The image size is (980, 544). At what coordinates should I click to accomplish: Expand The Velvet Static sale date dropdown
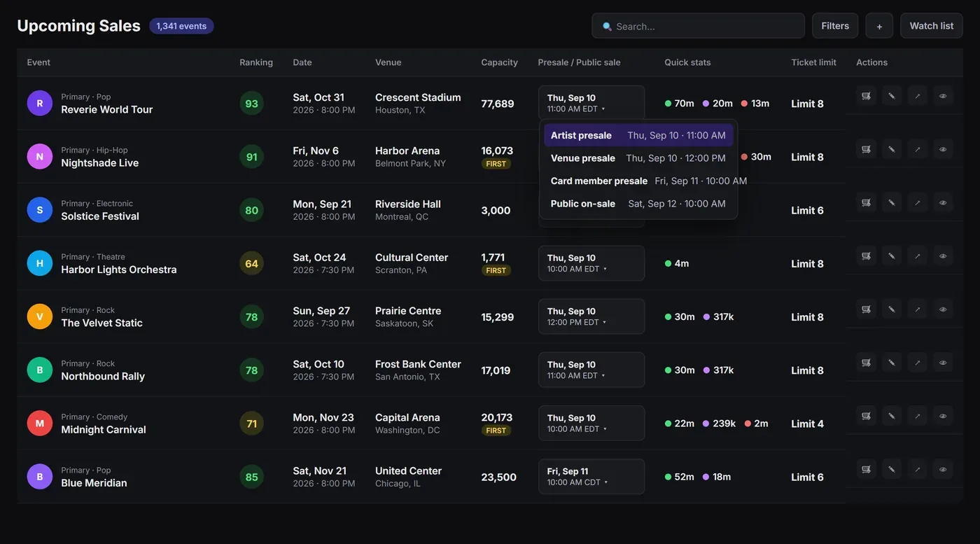591,316
